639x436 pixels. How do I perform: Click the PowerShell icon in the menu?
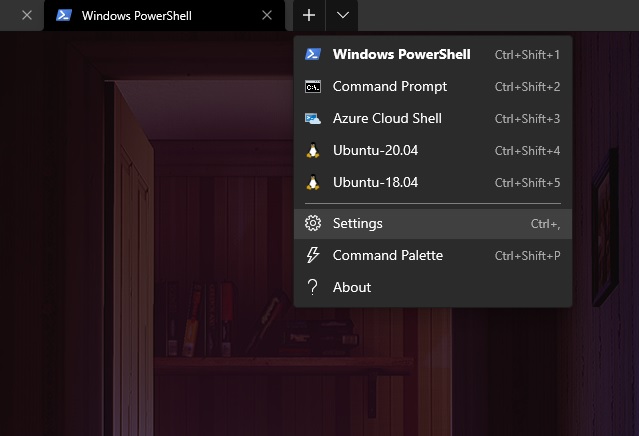313,54
